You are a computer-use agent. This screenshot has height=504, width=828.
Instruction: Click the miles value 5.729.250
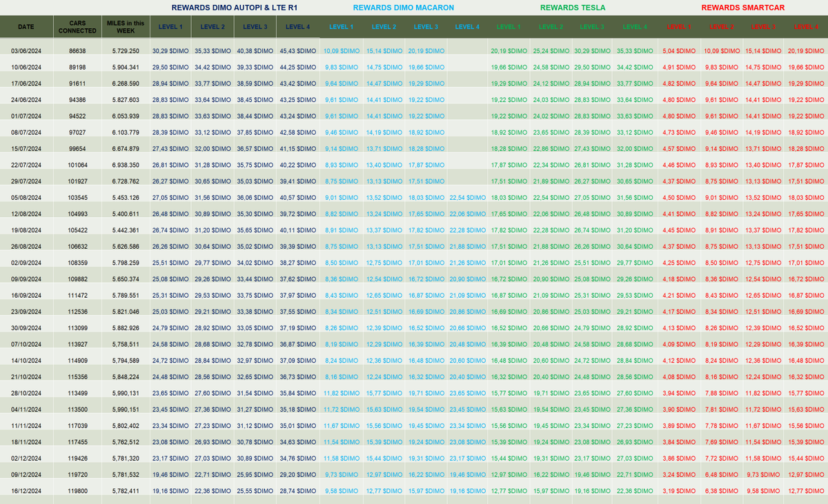tap(126, 51)
